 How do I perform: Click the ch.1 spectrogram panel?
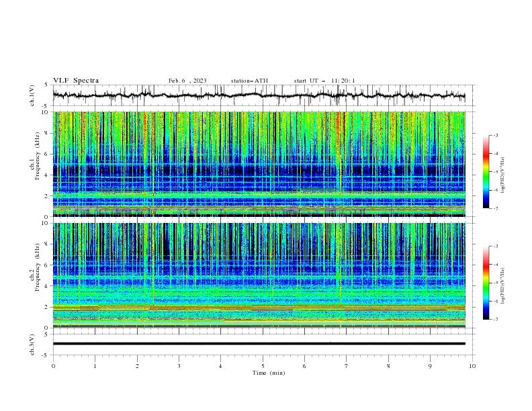tap(259, 164)
